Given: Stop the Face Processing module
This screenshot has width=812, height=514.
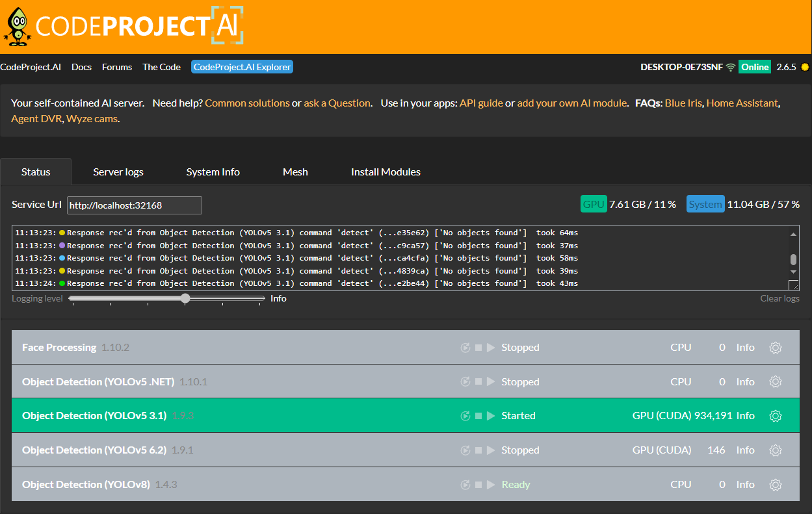Looking at the screenshot, I should 478,348.
